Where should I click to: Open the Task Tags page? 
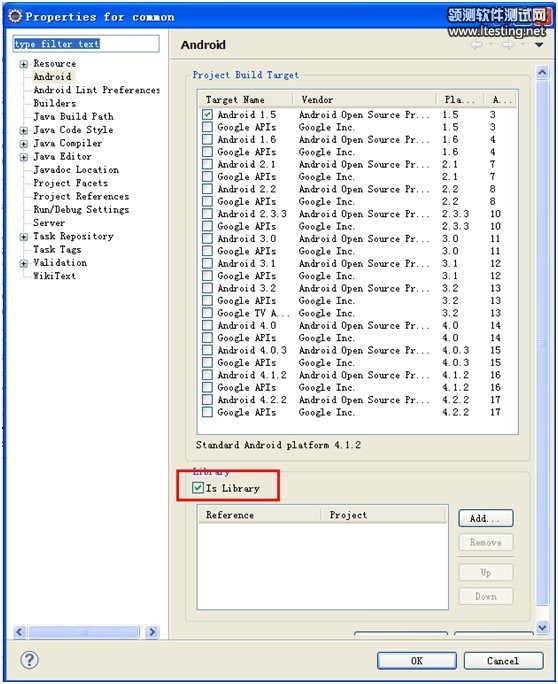(x=57, y=250)
